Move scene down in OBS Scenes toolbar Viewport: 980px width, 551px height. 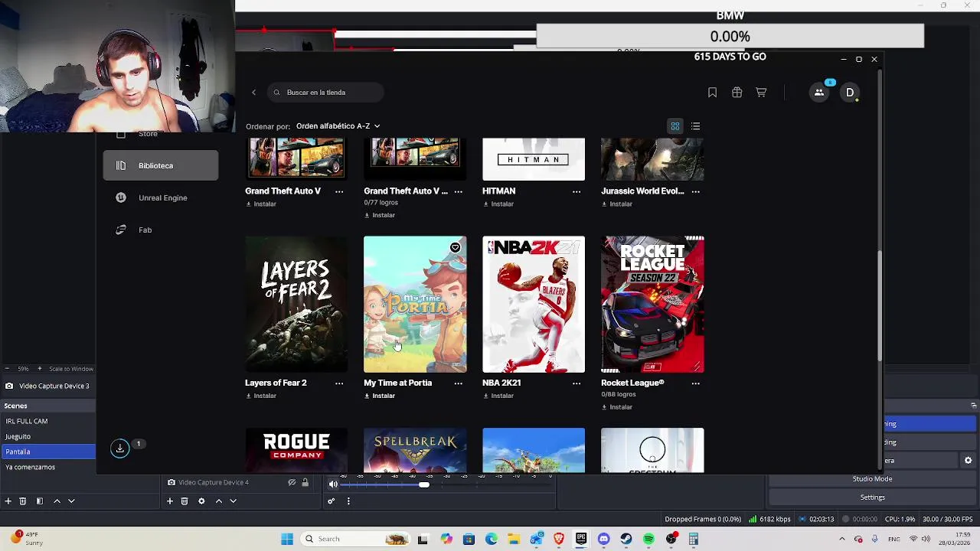71,501
